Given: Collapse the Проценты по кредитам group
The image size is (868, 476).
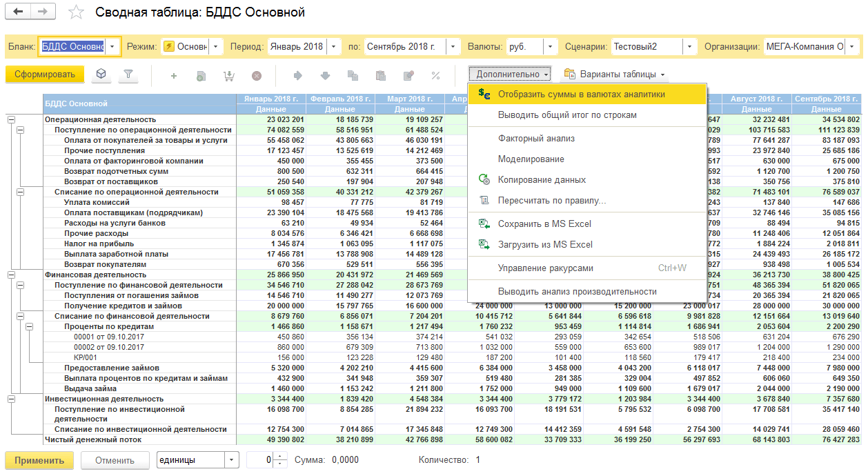Looking at the screenshot, I should [x=30, y=326].
